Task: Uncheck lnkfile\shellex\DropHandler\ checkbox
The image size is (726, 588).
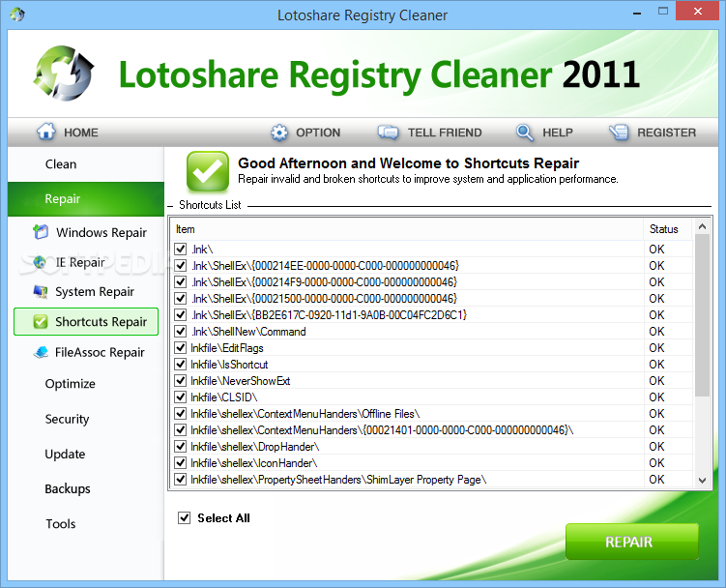Action: (x=181, y=446)
